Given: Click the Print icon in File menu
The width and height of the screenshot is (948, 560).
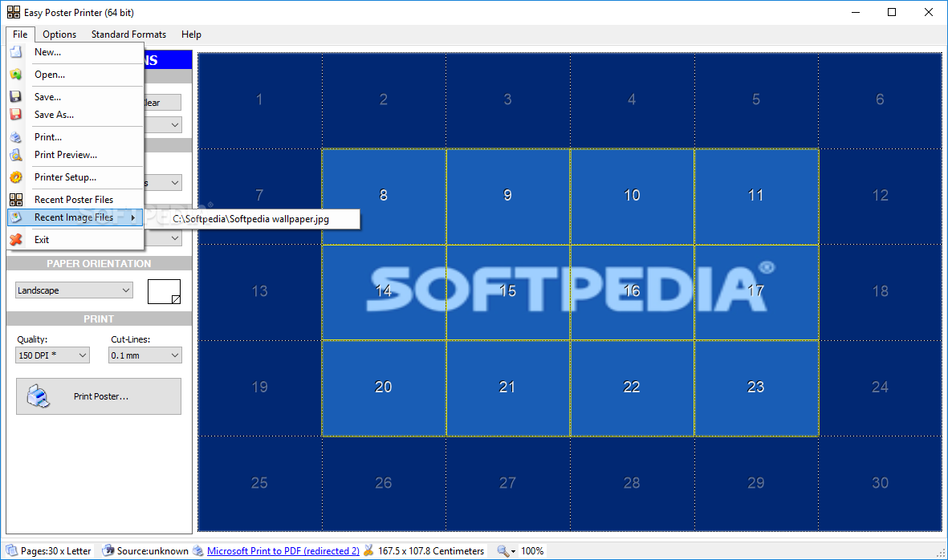Looking at the screenshot, I should pyautogui.click(x=16, y=137).
